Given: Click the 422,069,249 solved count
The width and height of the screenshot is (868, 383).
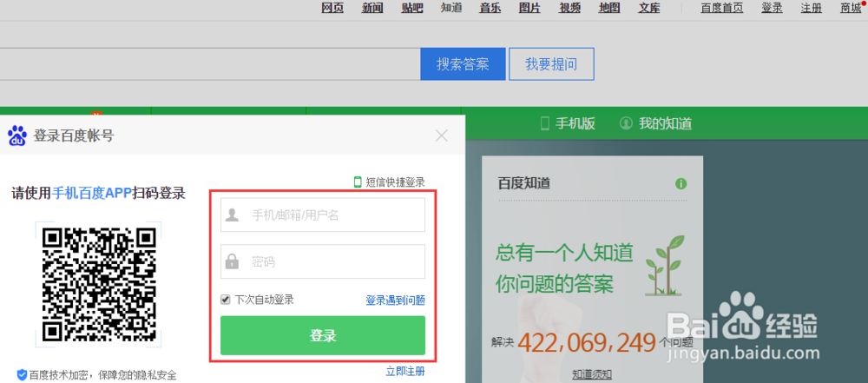Looking at the screenshot, I should coord(587,342).
